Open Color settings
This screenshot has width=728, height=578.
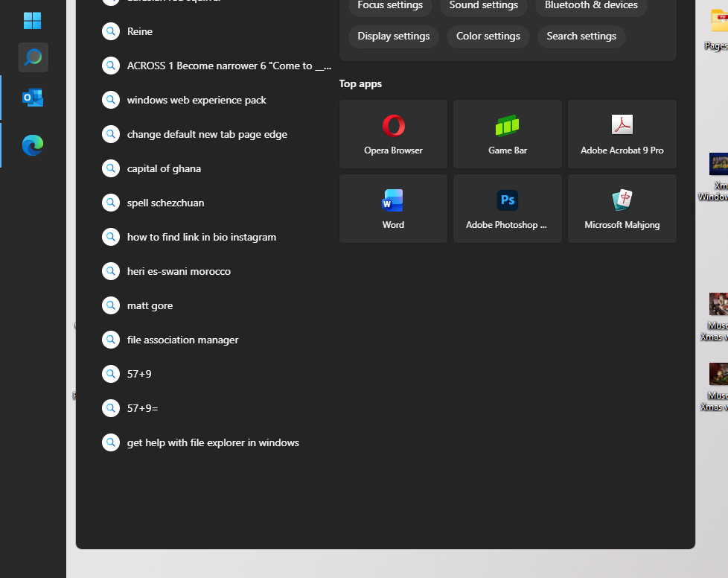point(488,36)
